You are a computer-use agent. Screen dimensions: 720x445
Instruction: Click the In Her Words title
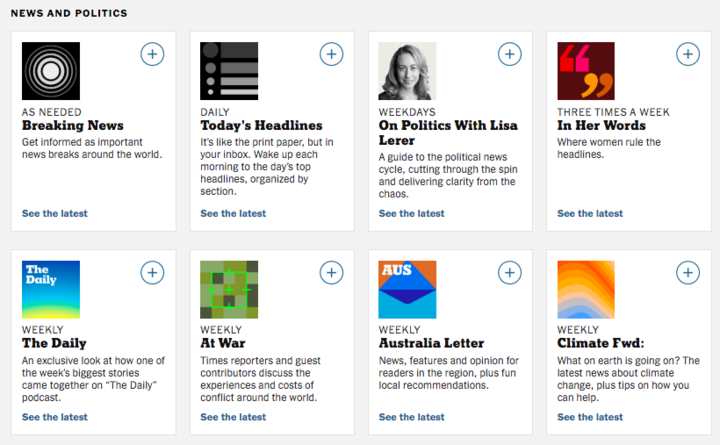[602, 125]
